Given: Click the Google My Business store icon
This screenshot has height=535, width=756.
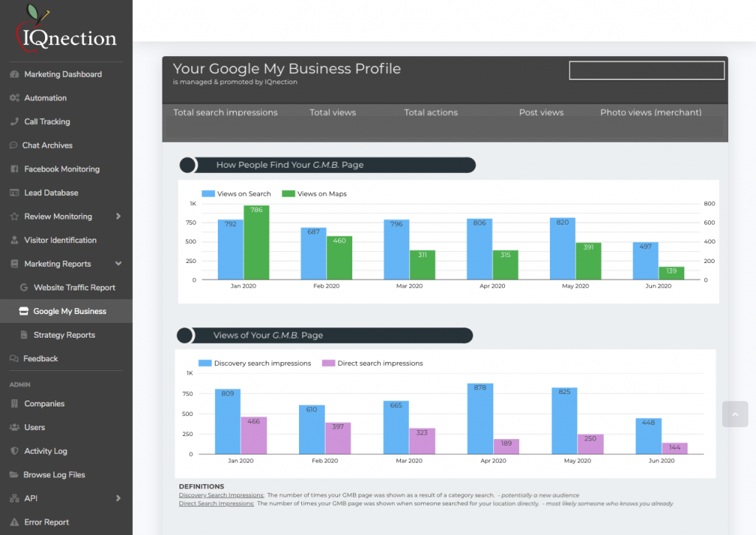Looking at the screenshot, I should point(24,311).
